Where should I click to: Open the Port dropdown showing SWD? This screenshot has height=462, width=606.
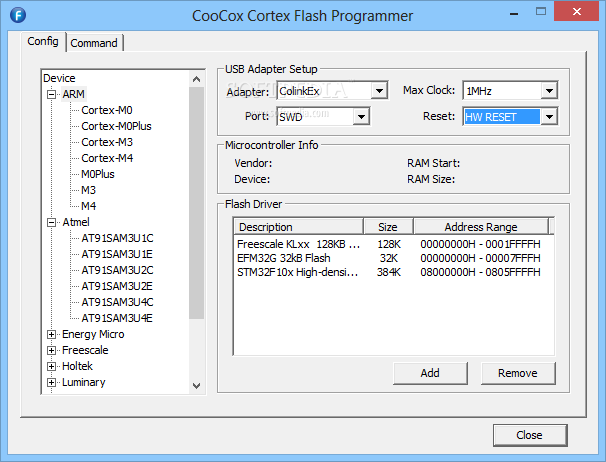361,116
